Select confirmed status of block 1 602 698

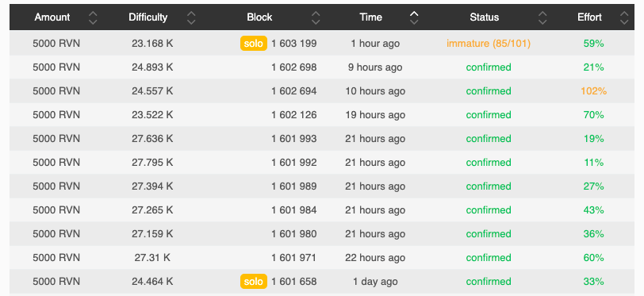point(489,67)
